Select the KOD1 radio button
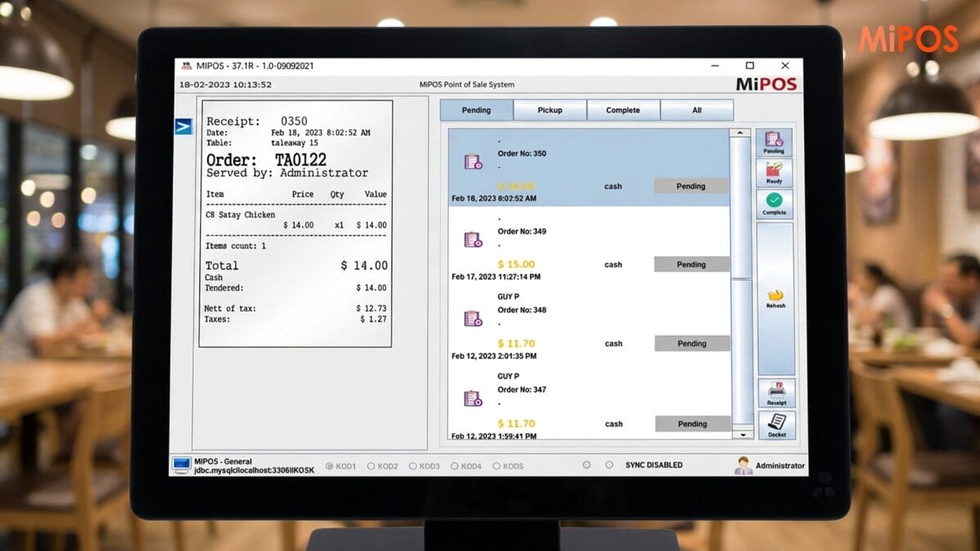 [x=330, y=466]
